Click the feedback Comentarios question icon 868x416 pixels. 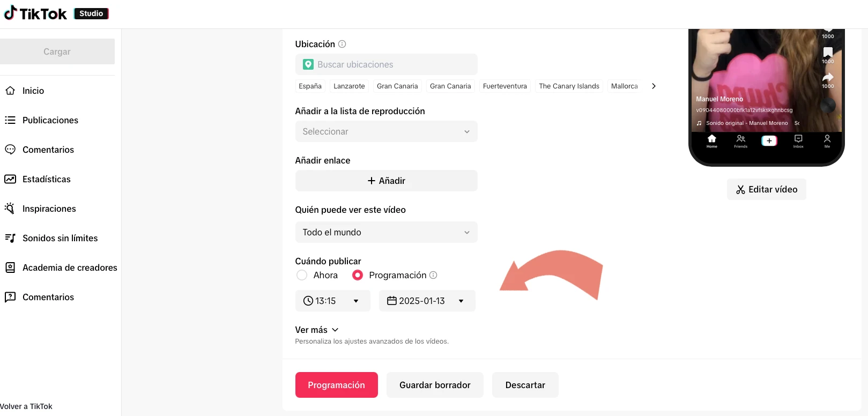point(10,297)
